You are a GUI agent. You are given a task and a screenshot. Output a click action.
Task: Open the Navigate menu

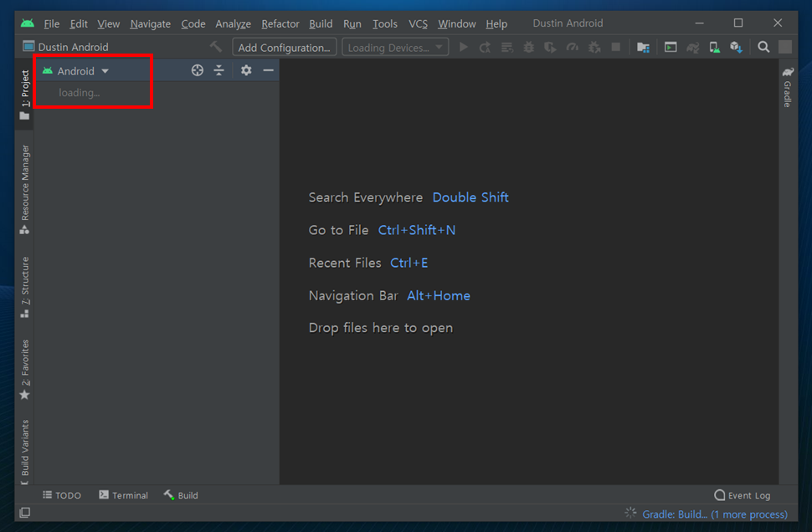click(150, 23)
